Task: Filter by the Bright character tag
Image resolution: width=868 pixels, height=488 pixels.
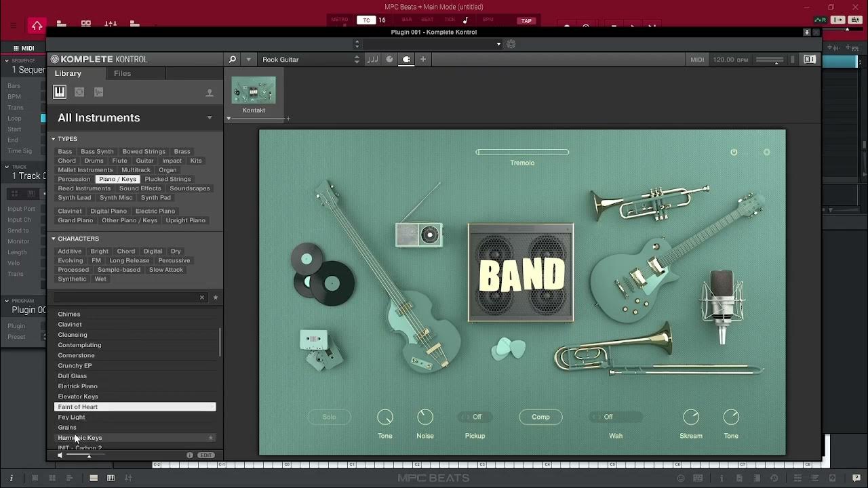Action: (x=99, y=251)
